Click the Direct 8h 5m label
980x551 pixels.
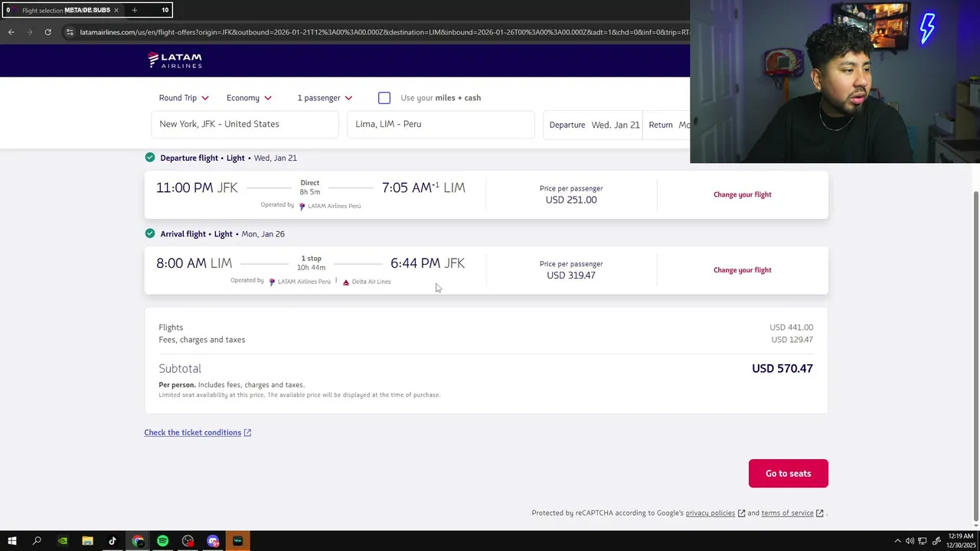310,187
